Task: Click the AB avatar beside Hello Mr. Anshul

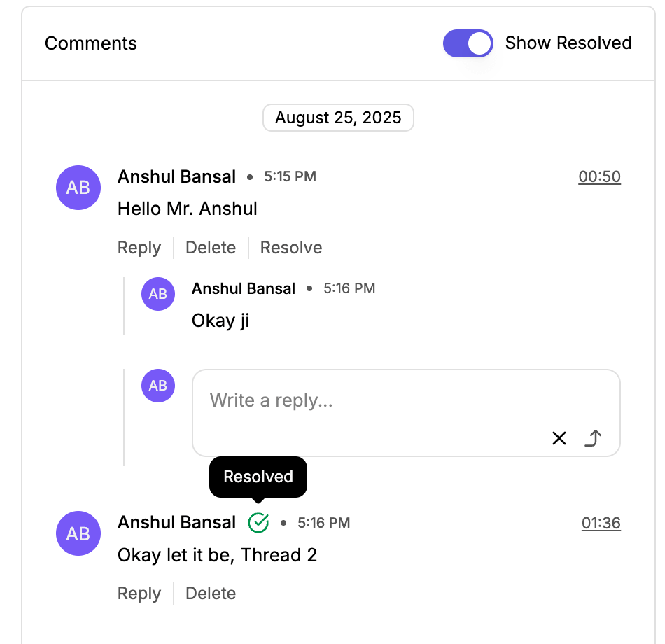Action: point(78,188)
